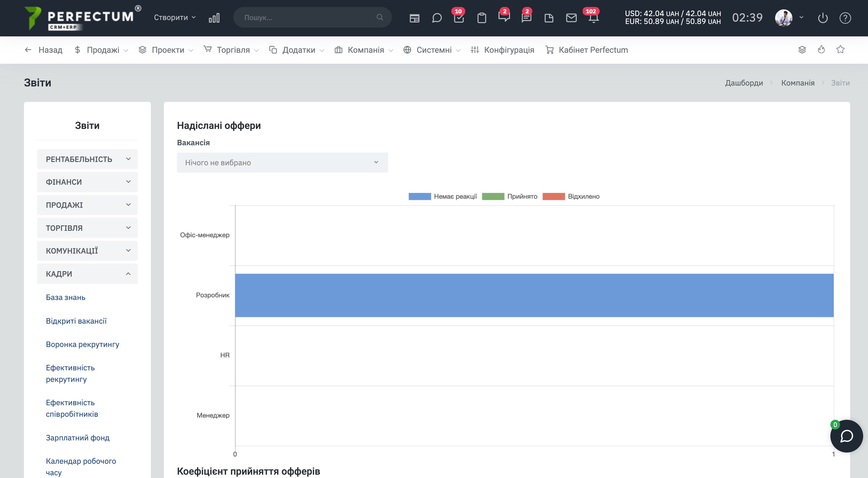This screenshot has height=478, width=868.
Task: Open the Створити dropdown
Action: point(175,18)
